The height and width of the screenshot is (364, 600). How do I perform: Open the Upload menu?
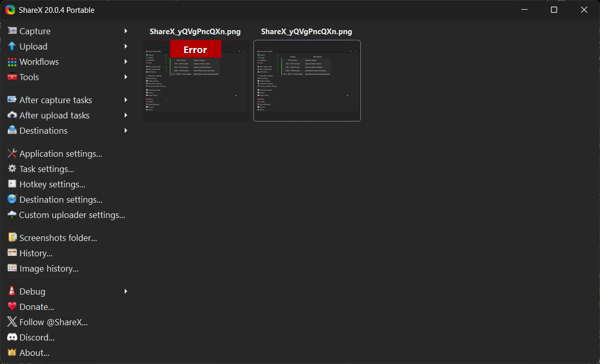68,46
